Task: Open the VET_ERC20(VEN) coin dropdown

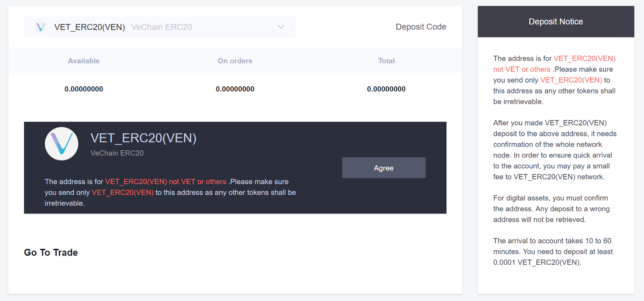Action: (x=159, y=27)
